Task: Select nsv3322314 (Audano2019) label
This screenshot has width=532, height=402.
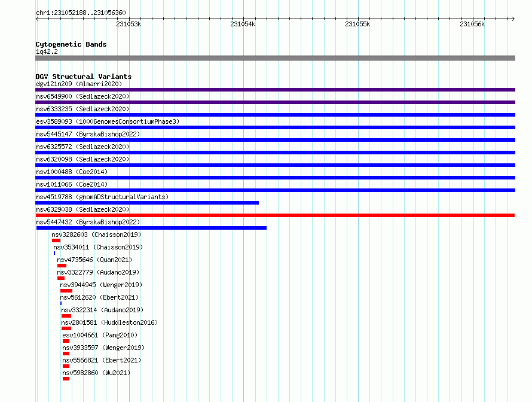Action: click(102, 310)
